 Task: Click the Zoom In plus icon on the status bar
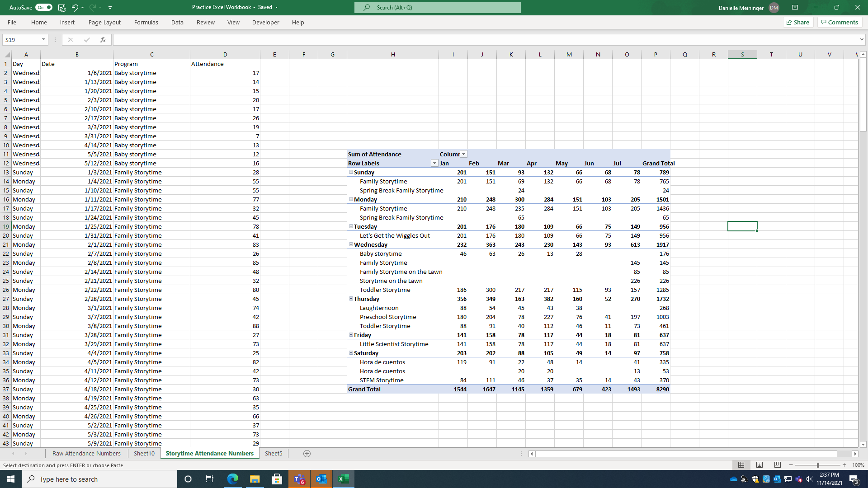click(x=844, y=465)
